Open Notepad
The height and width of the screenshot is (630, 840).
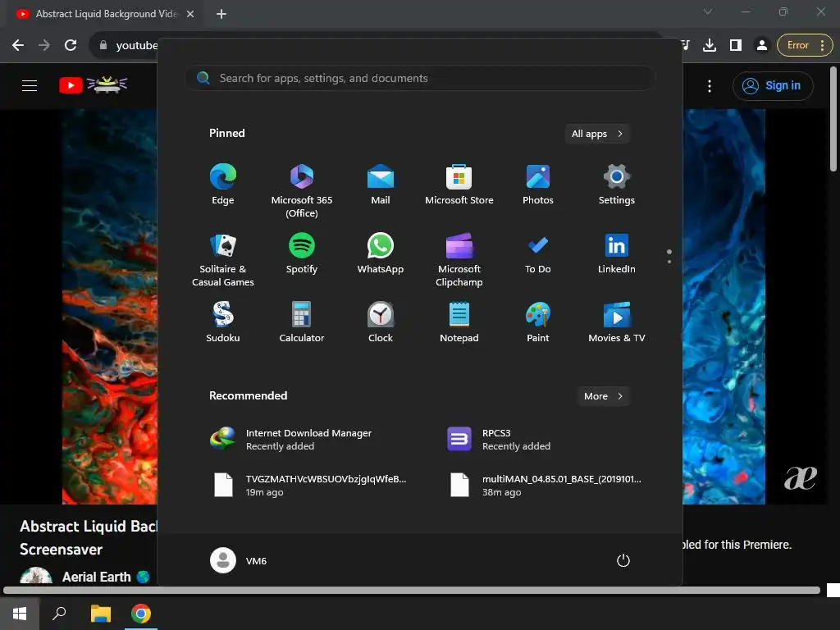point(459,322)
